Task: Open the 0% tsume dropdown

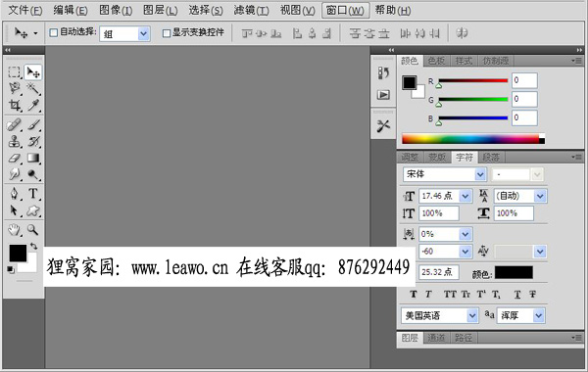Action: click(465, 235)
